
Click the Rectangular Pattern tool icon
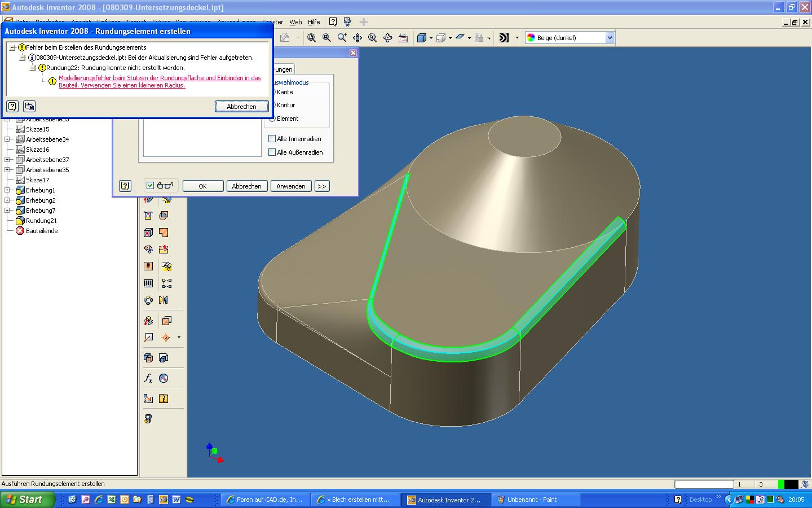tap(167, 283)
